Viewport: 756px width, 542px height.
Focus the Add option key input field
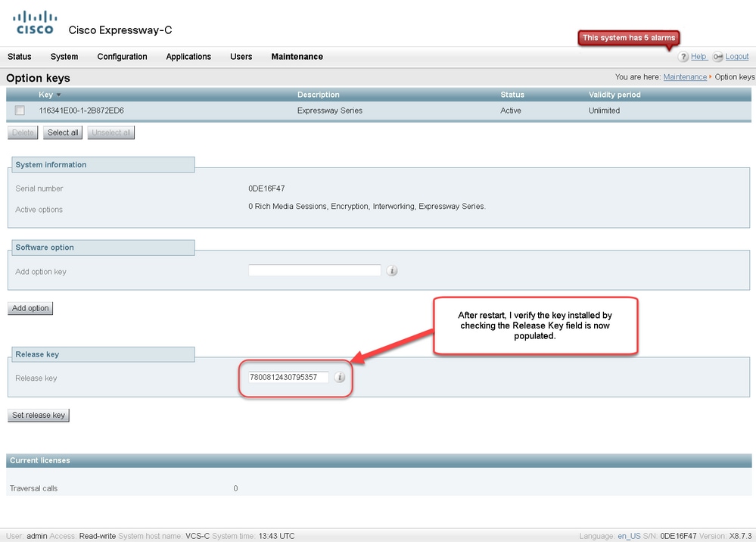coord(314,270)
